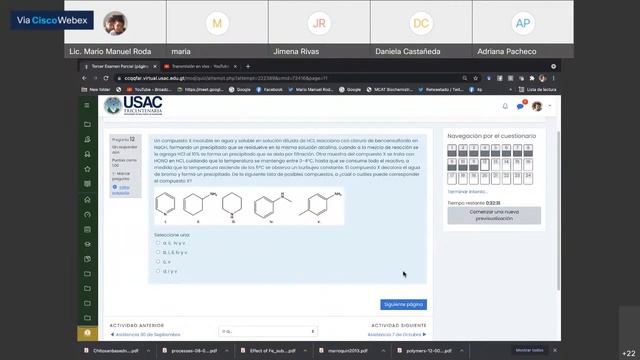The width and height of the screenshot is (640, 360).
Task: Open MCAT Biochemistry bookmark
Action: point(390,89)
